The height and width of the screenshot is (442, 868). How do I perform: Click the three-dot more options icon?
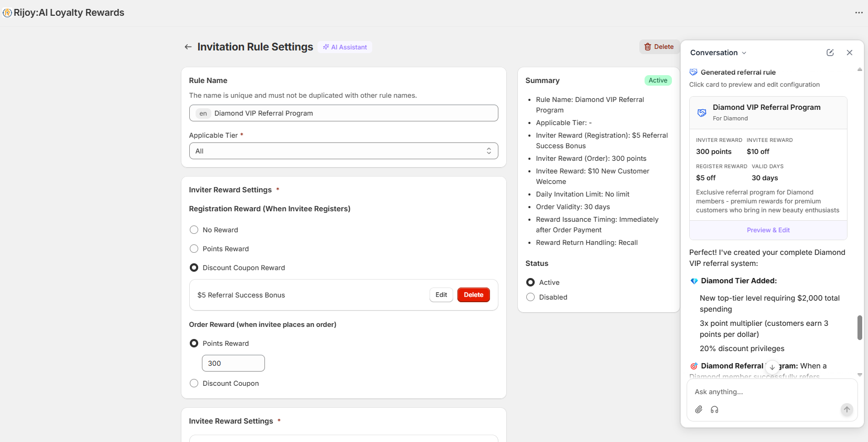pyautogui.click(x=859, y=13)
